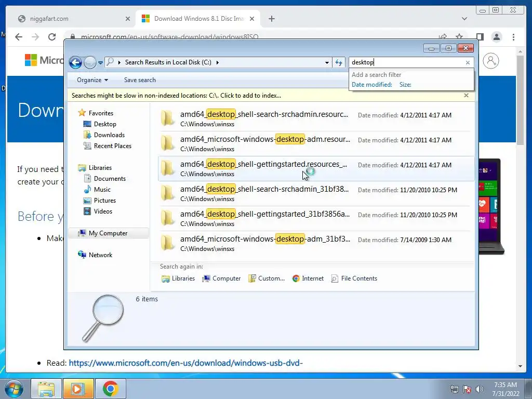The height and width of the screenshot is (399, 532).
Task: Search again in Libraries
Action: [x=178, y=278]
